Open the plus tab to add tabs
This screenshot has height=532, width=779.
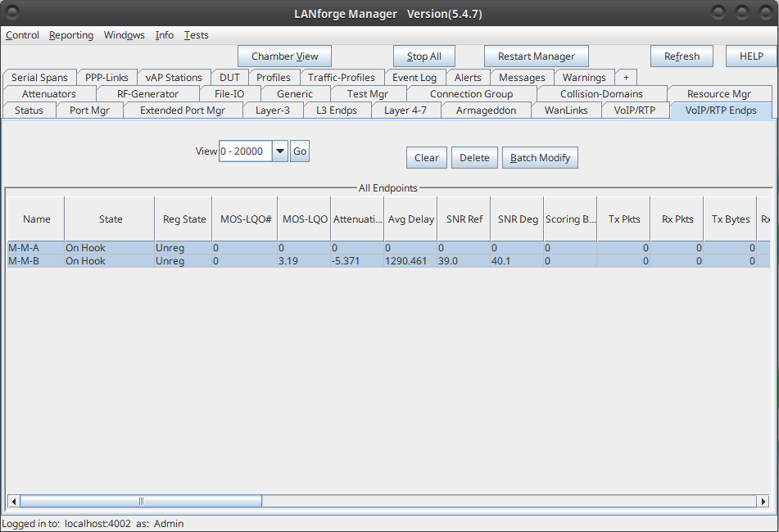coord(626,78)
